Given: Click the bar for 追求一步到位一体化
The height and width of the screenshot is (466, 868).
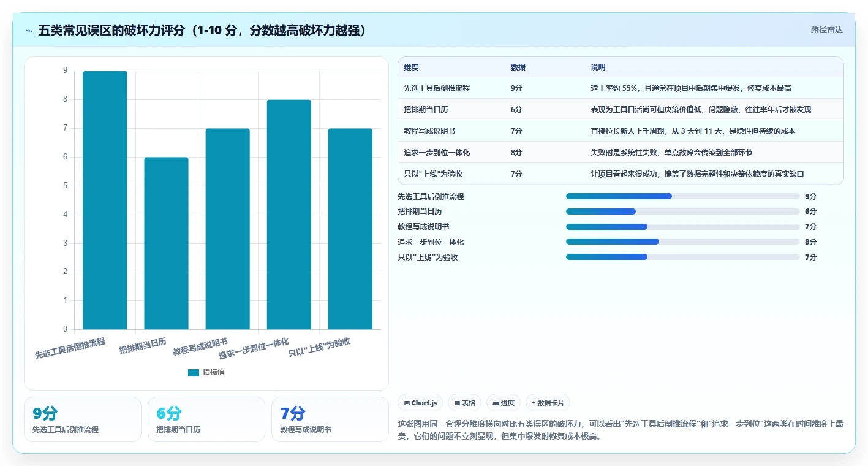Looking at the screenshot, I should [289, 215].
